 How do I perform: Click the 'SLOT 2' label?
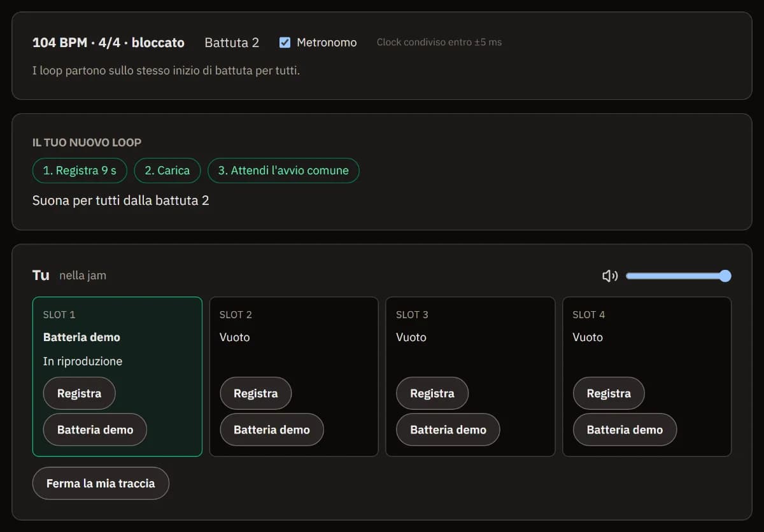tap(236, 314)
